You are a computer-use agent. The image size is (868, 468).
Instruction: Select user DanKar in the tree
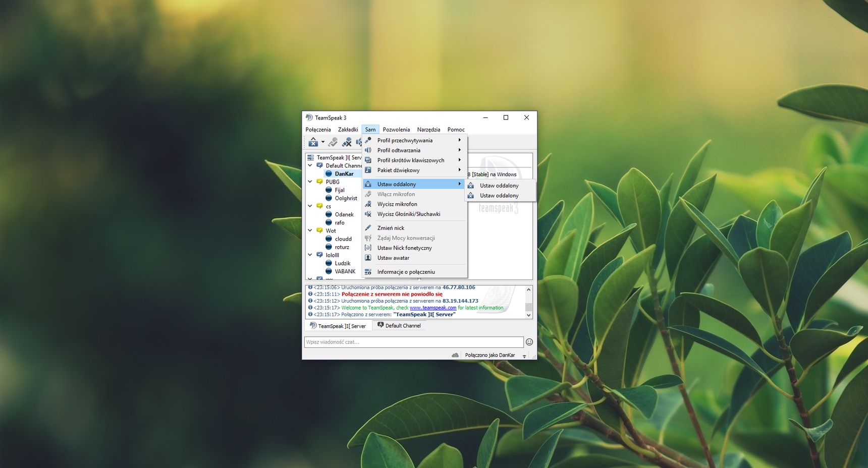[x=344, y=173]
